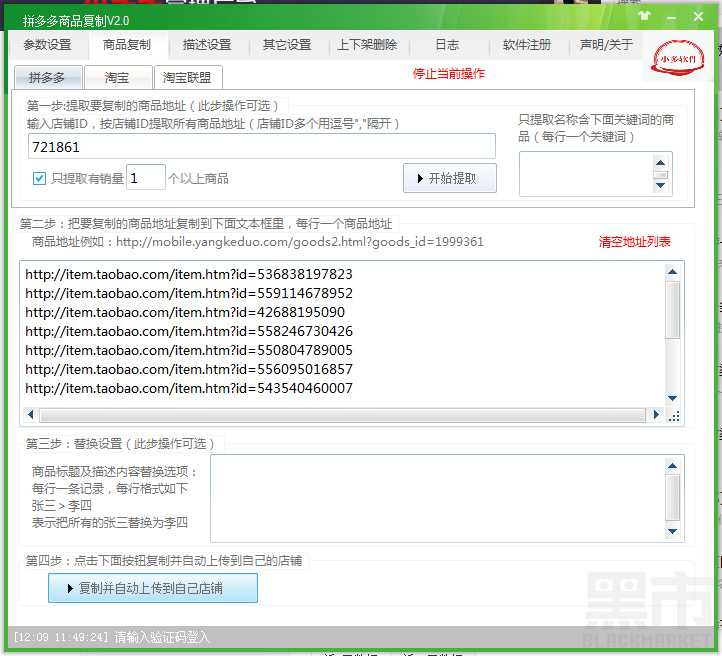Click inside the keyword filter text box

point(586,174)
